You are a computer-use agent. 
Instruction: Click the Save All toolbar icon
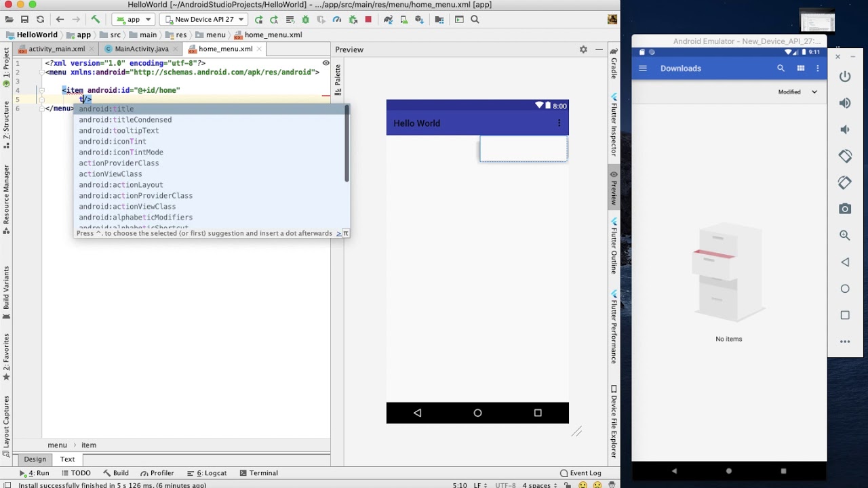[25, 20]
